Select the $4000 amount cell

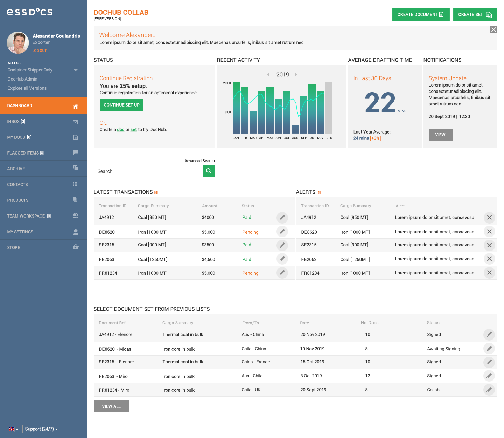point(208,217)
